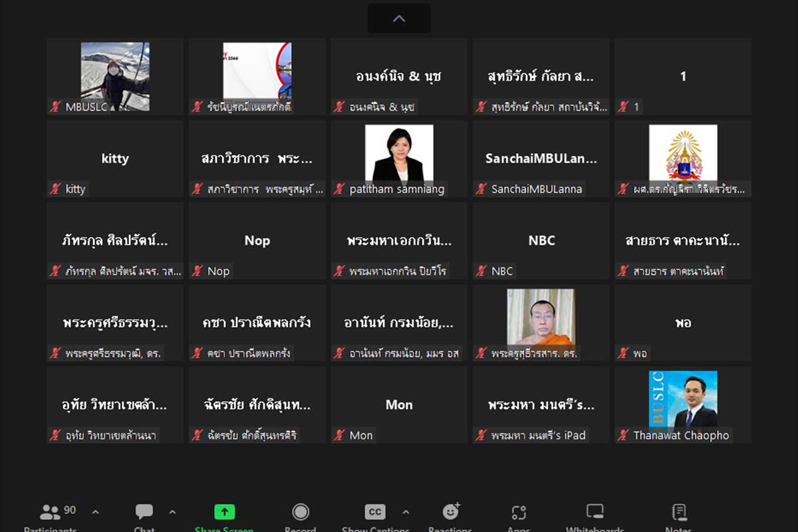Screen dimensions: 798x532
Task: Open the Notes icon
Action: (678, 512)
